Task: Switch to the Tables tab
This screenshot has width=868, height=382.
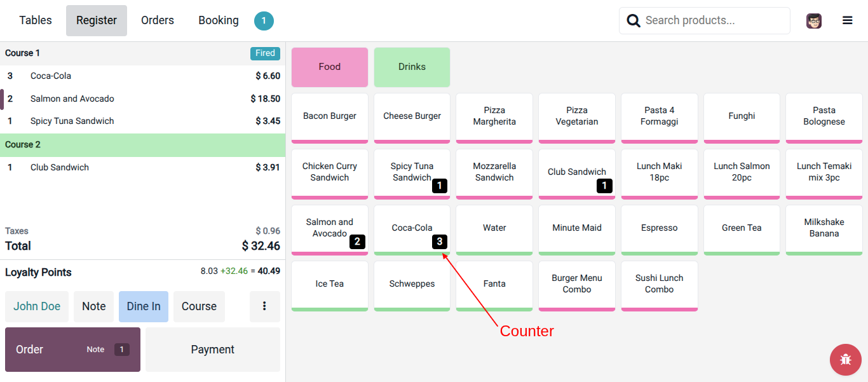Action: pos(36,20)
